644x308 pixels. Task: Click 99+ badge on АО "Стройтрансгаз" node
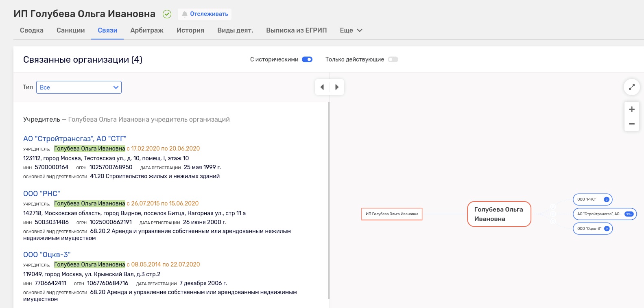point(629,214)
